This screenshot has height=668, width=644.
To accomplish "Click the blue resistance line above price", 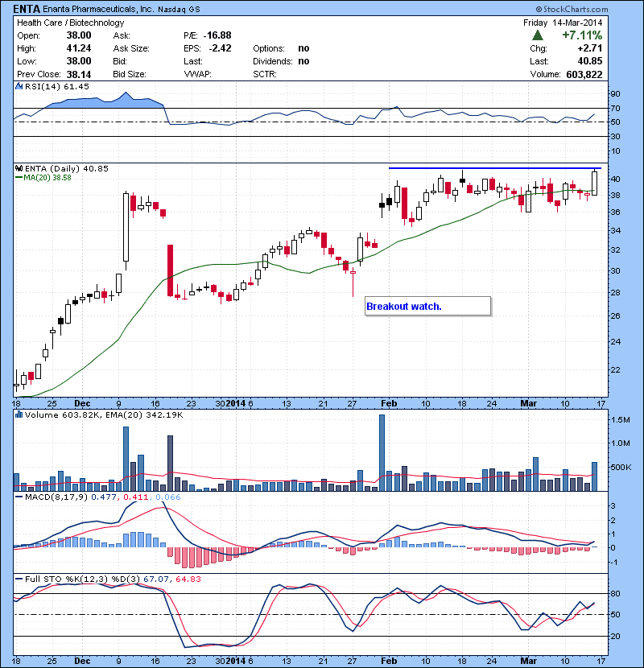I will tap(495, 168).
